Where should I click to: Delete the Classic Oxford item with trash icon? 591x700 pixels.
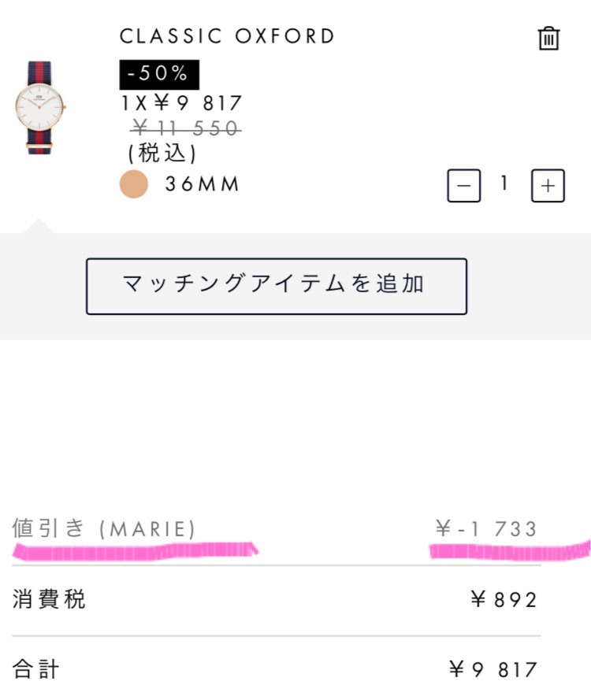click(548, 39)
